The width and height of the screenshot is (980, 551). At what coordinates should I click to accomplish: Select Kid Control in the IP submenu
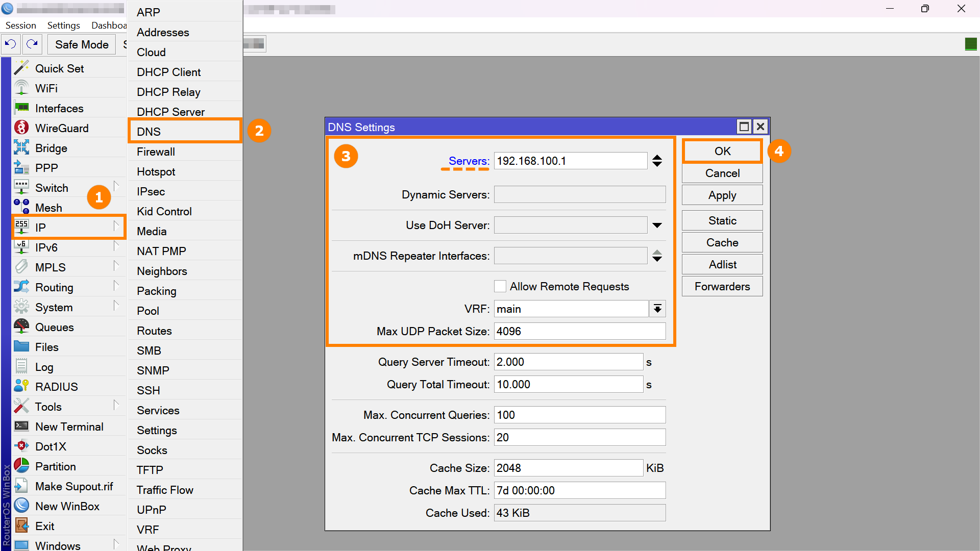click(185, 211)
